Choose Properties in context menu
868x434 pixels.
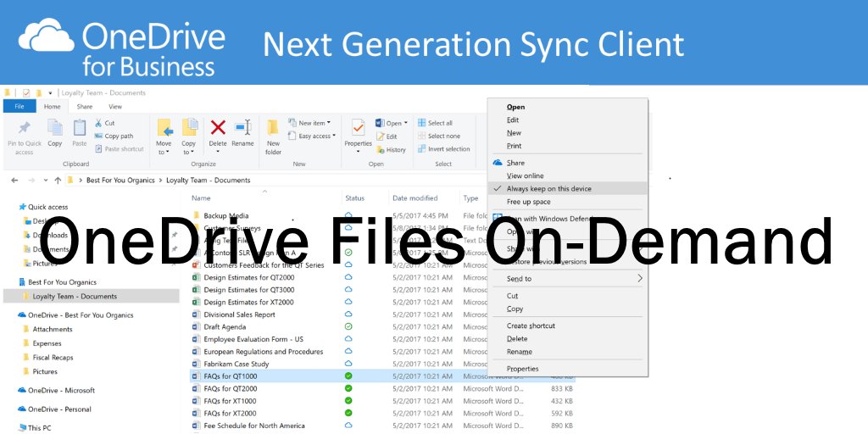567,369
